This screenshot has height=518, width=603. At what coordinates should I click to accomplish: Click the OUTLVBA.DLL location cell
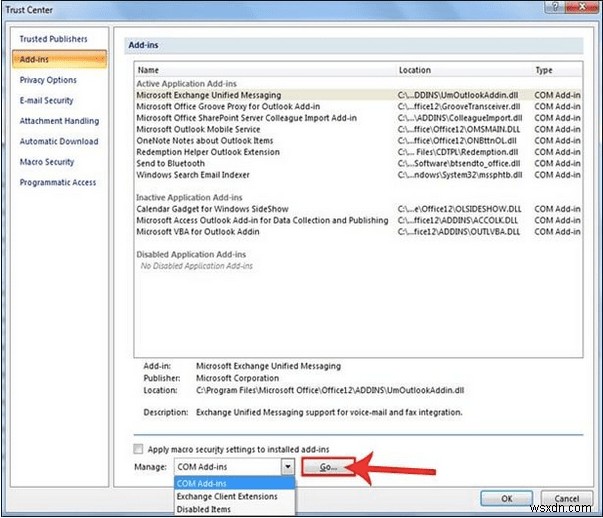[x=459, y=232]
